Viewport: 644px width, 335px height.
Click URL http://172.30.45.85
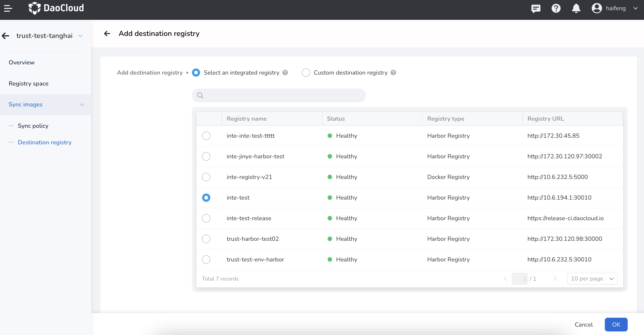[x=553, y=136]
